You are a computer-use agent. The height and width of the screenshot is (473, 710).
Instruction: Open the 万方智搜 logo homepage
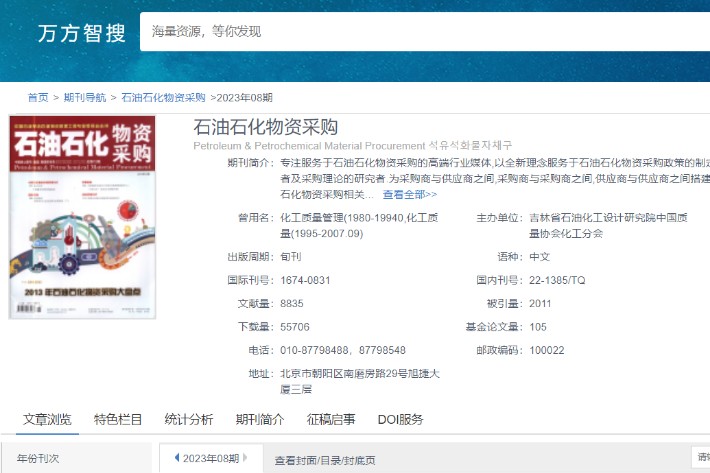[82, 33]
